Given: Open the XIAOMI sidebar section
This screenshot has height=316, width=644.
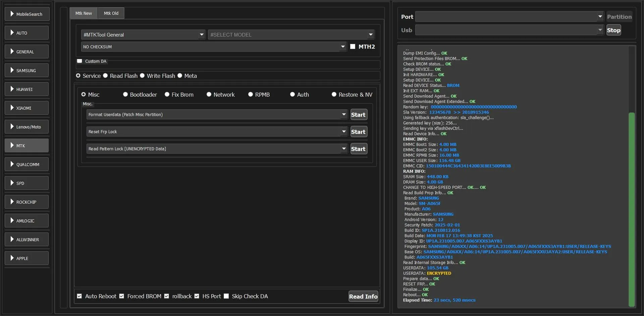Looking at the screenshot, I should pyautogui.click(x=27, y=108).
